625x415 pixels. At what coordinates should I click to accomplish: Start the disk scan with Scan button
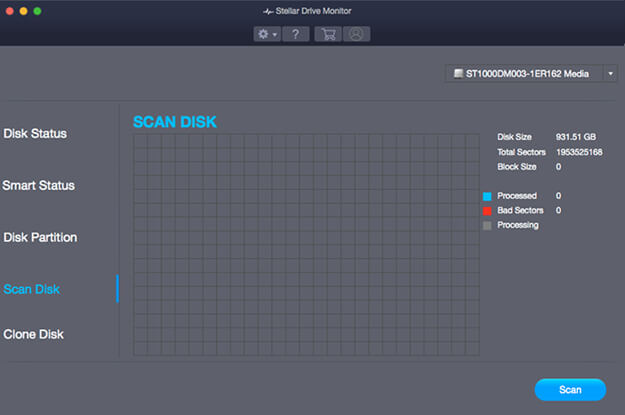(570, 389)
